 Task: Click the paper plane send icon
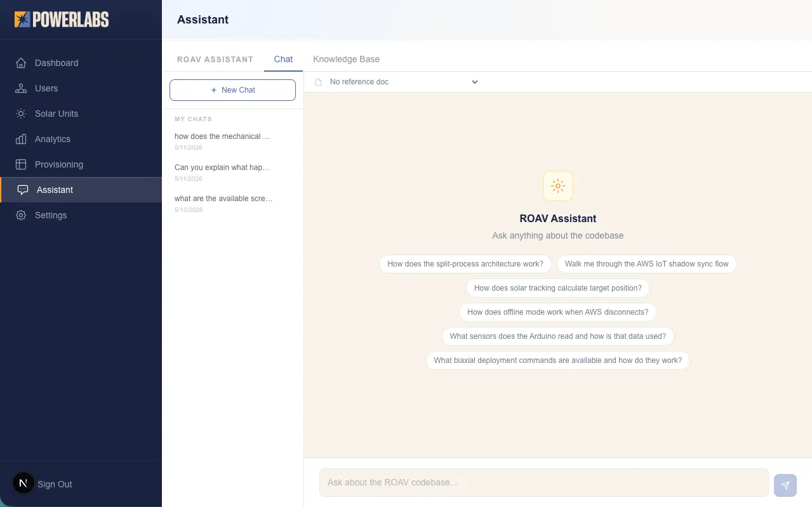coord(785,485)
